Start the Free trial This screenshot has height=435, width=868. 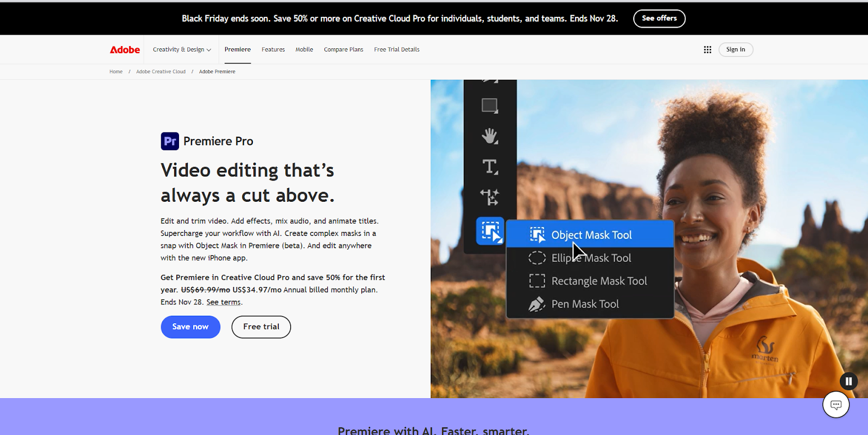(x=261, y=327)
